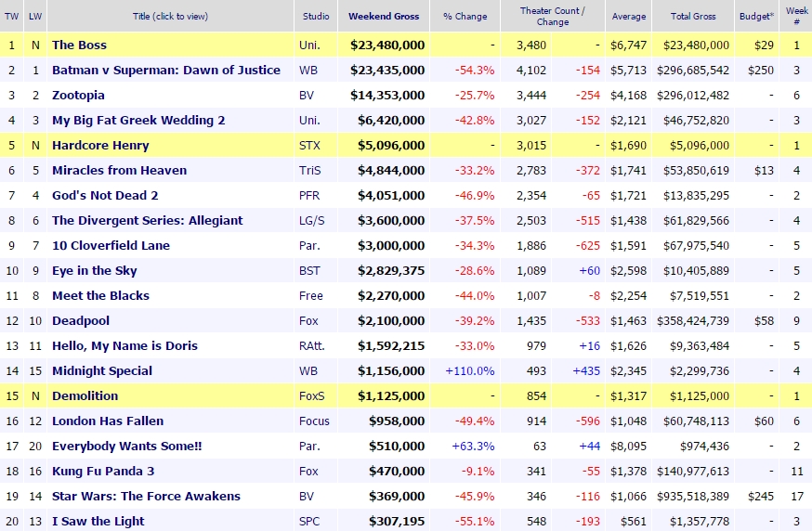812x531 pixels.
Task: Select $358,424,739 total gross for Deadpool
Action: (x=693, y=321)
